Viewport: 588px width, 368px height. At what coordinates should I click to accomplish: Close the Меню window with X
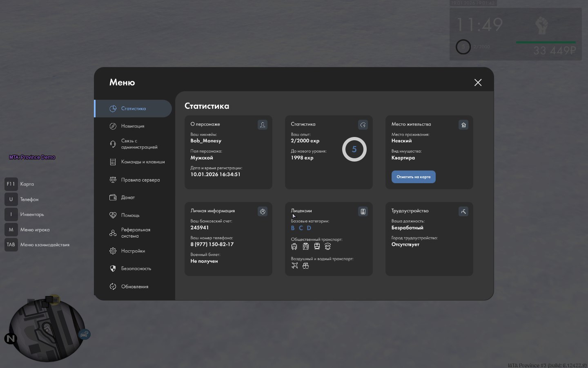pyautogui.click(x=478, y=83)
